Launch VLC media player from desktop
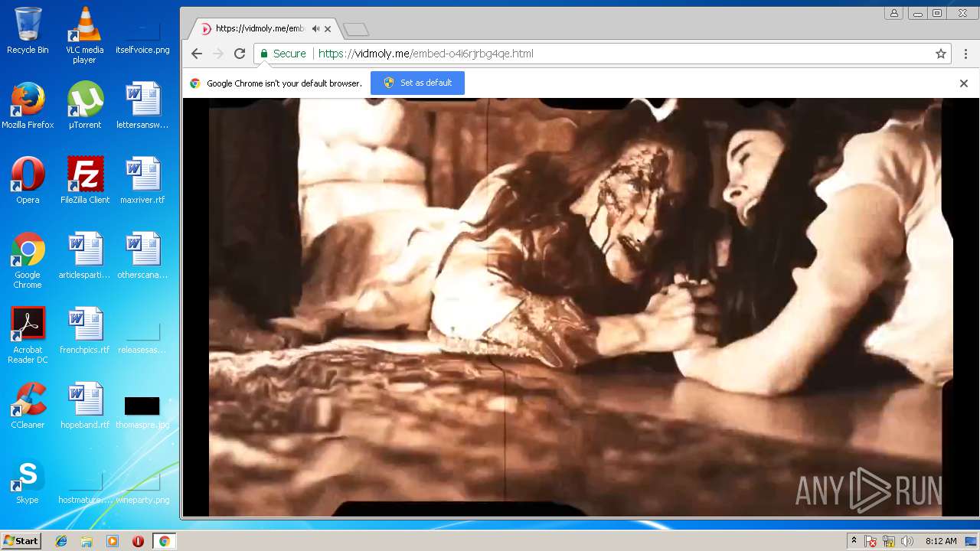This screenshot has width=980, height=551. click(x=84, y=35)
